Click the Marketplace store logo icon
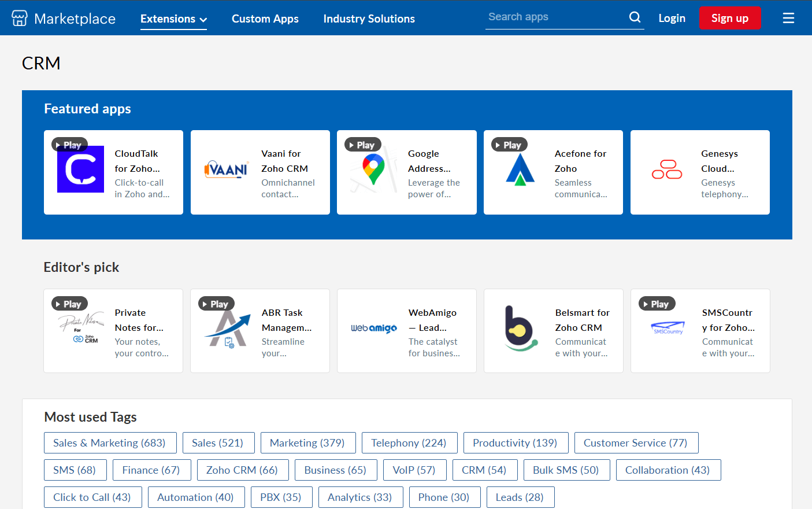Viewport: 812px width, 509px height. pos(20,19)
